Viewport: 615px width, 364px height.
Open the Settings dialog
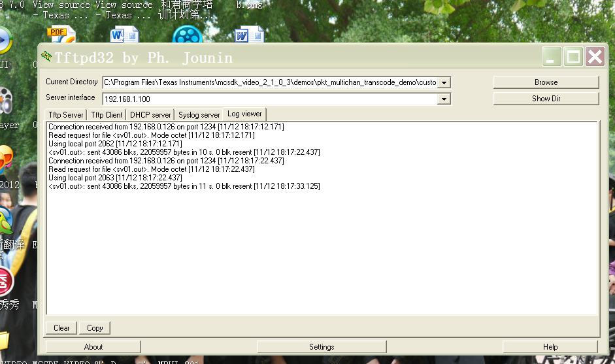point(322,347)
